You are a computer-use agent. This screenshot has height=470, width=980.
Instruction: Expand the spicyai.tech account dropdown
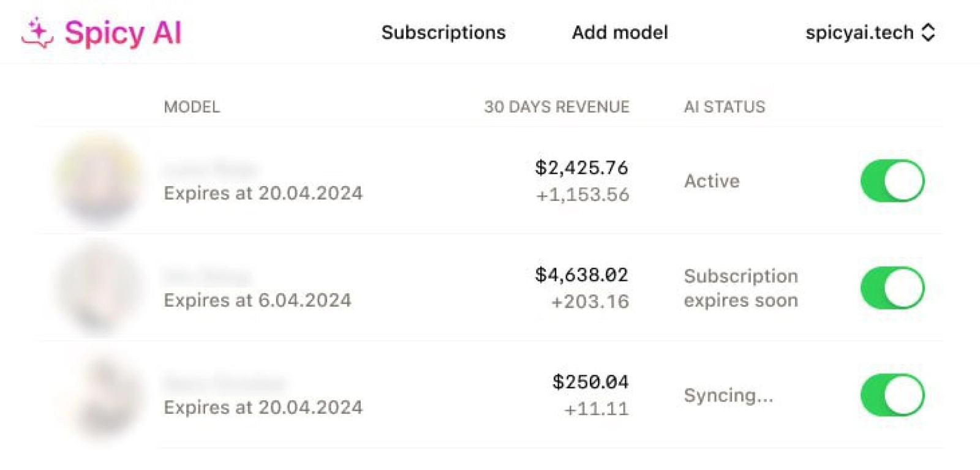point(870,32)
